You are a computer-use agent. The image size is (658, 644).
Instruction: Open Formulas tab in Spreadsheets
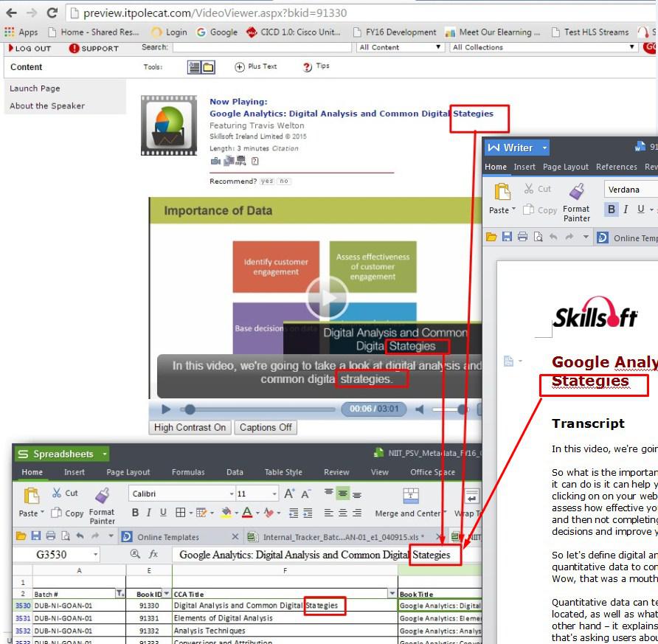[x=188, y=472]
